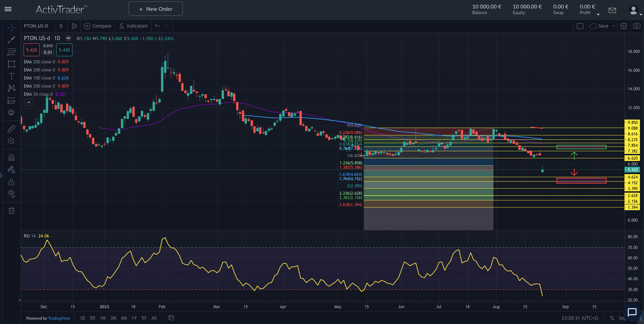Image resolution: width=644 pixels, height=324 pixels.
Task: Toggle magnet mode for drawings
Action: point(11,158)
